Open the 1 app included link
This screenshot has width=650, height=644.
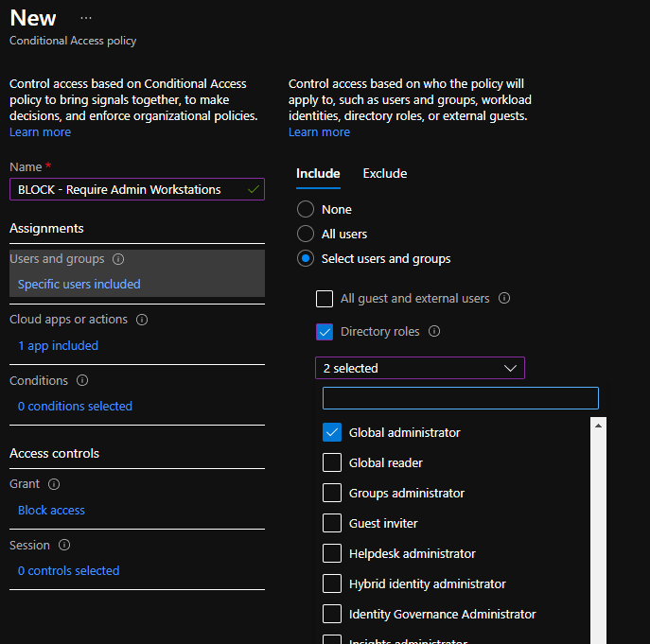tap(58, 345)
